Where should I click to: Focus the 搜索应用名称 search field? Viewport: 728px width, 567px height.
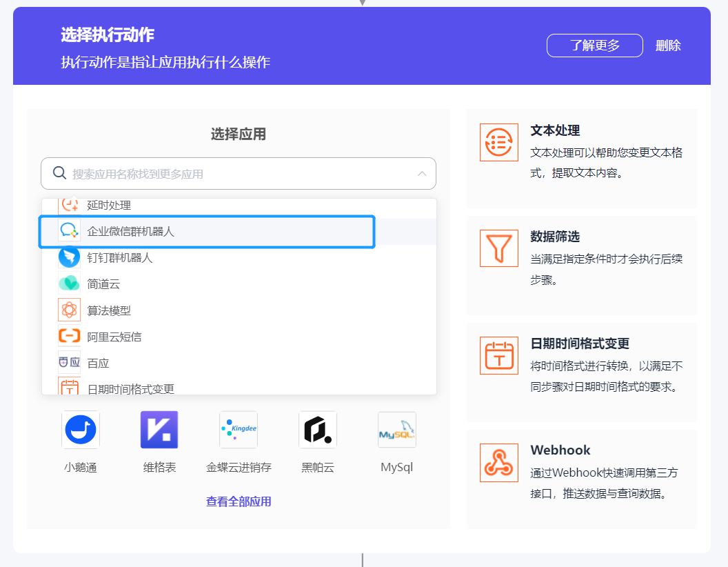click(x=239, y=174)
